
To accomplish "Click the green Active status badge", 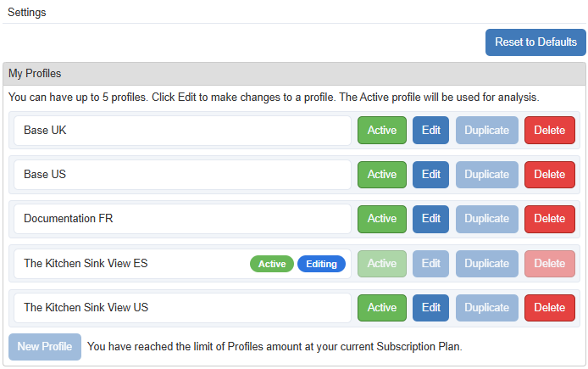I will pyautogui.click(x=272, y=264).
